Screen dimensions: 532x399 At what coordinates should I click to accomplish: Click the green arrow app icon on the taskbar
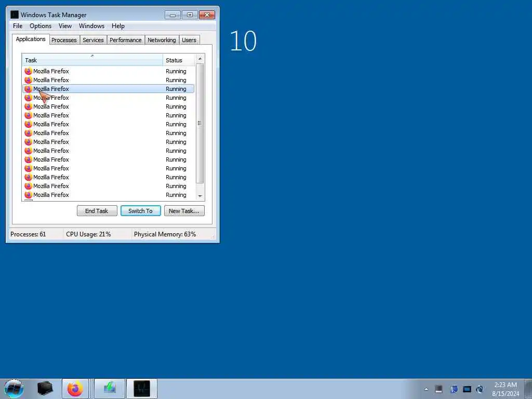coord(110,389)
